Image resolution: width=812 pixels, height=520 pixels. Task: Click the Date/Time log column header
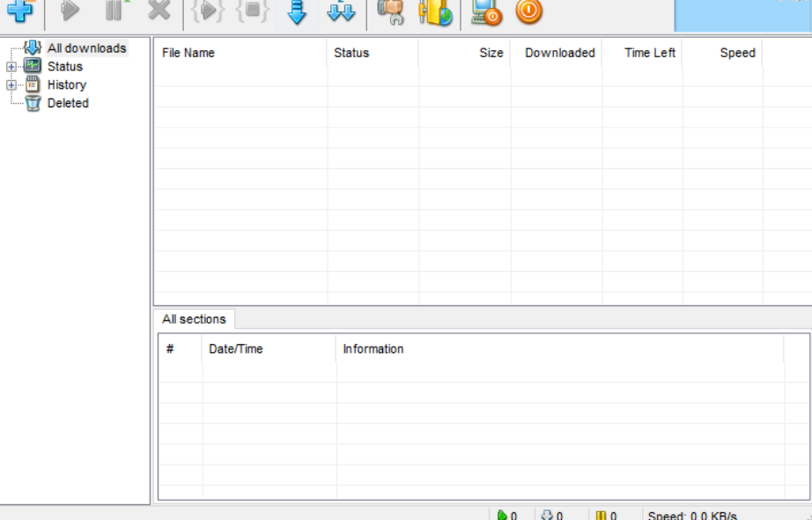[269, 348]
